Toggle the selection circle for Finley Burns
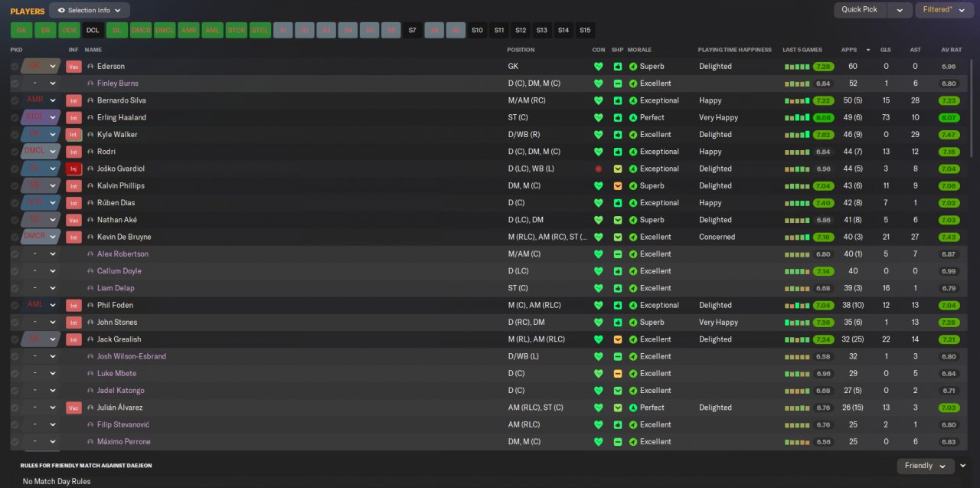980x488 pixels. (15, 84)
